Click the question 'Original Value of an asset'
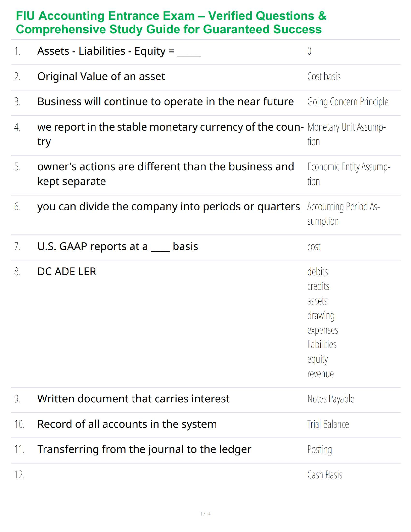Viewport: 411px width, 532px height. (101, 77)
